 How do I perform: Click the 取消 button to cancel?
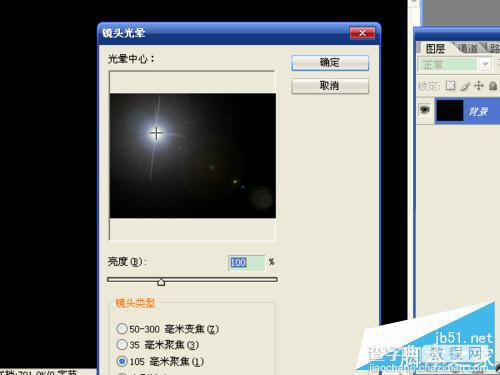330,86
